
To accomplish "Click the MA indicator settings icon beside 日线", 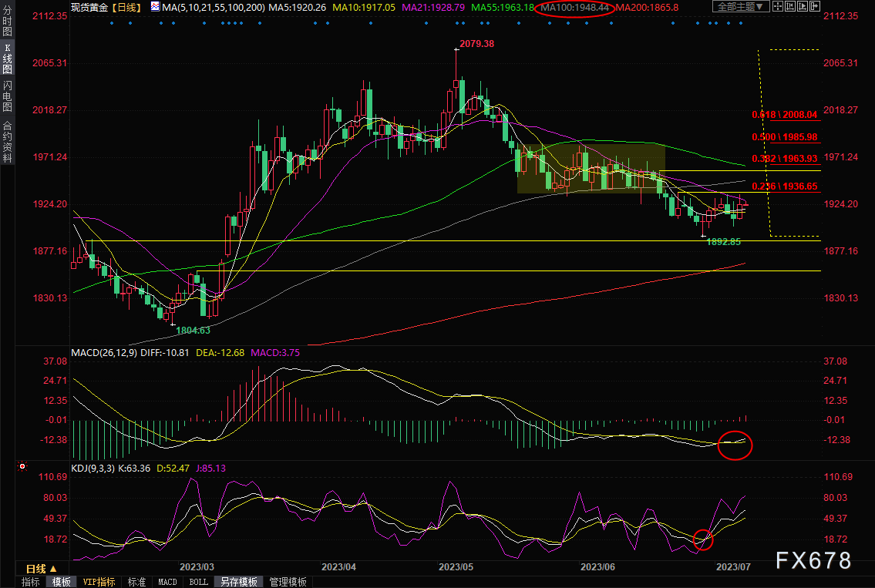I will (x=155, y=7).
